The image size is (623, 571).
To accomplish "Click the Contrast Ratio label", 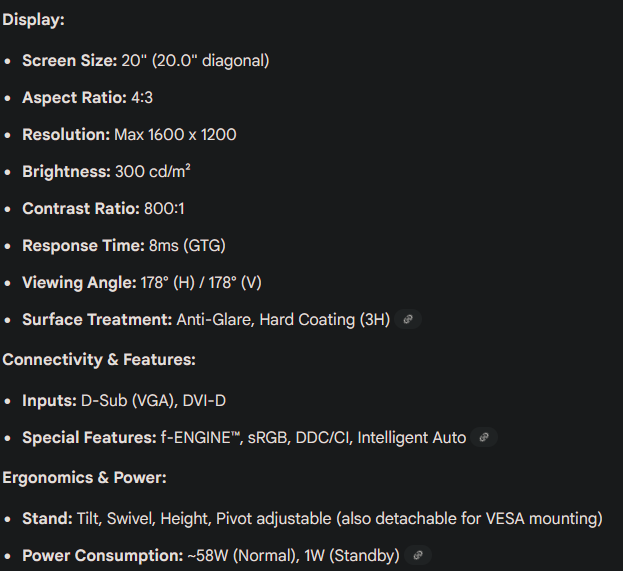I will point(81,209).
